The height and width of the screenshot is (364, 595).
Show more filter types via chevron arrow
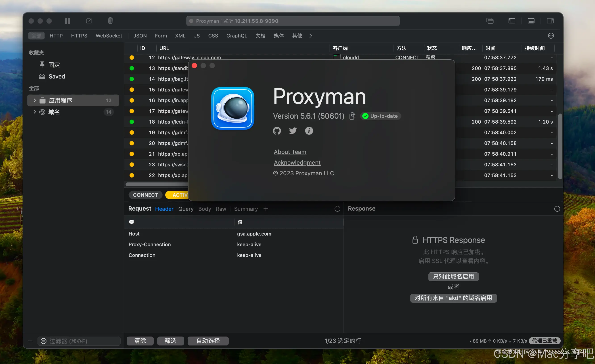(x=310, y=36)
